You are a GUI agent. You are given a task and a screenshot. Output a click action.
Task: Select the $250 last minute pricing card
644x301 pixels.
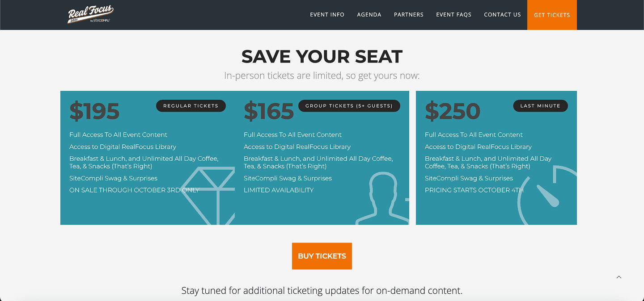pos(453,111)
